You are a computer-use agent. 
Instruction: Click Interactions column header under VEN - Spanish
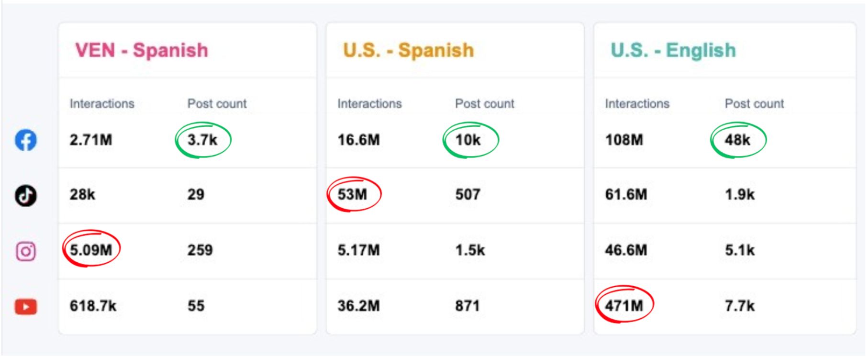(102, 104)
